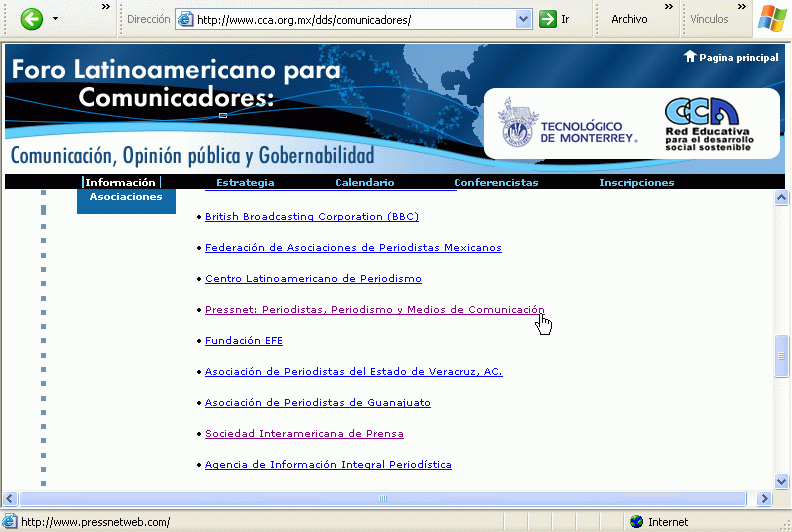Viewport: 792px width, 532px height.
Task: Open Agencia de Información Integral Periodística link
Action: click(328, 464)
